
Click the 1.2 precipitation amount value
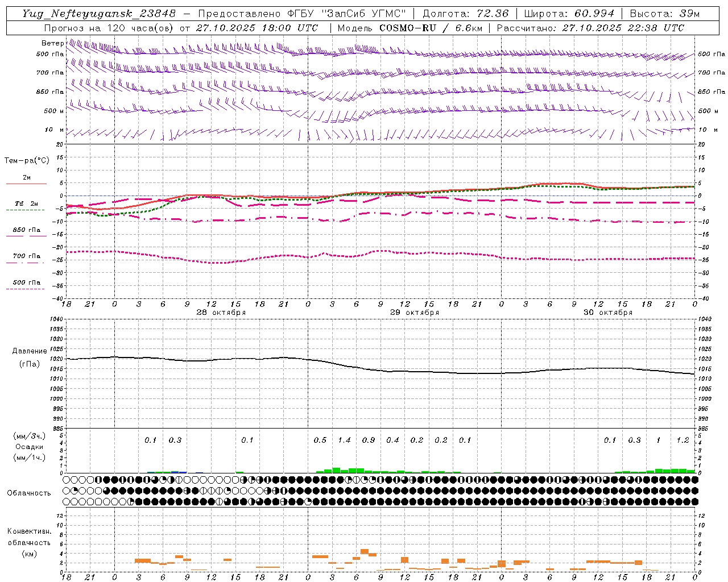pyautogui.click(x=682, y=440)
